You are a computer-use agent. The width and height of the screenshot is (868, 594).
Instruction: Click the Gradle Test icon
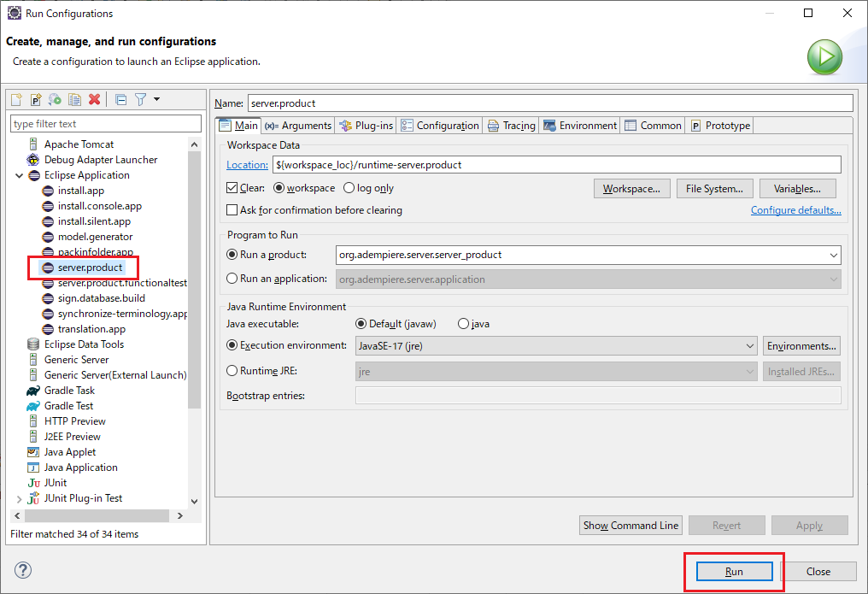coord(33,406)
